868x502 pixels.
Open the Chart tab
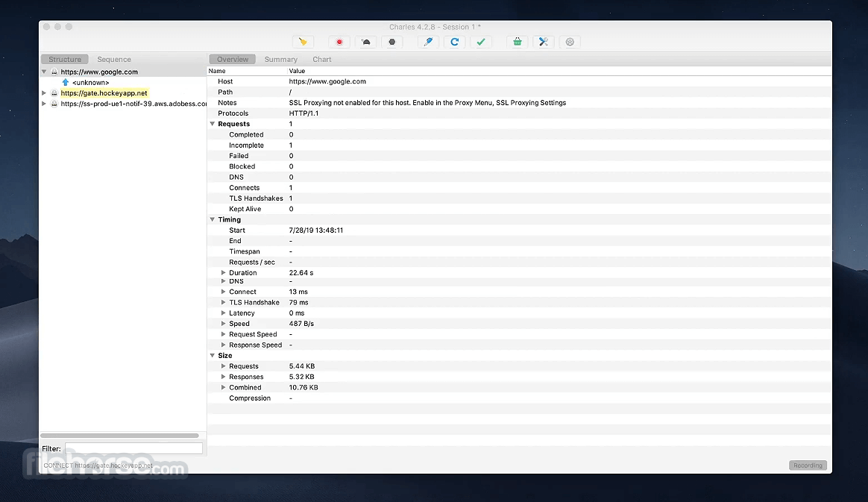click(321, 59)
